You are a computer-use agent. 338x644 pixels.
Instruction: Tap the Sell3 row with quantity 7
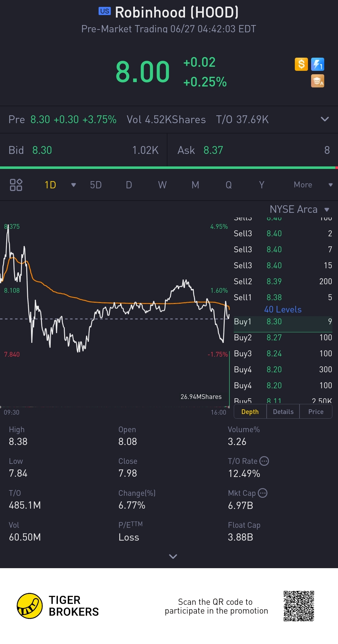click(283, 249)
